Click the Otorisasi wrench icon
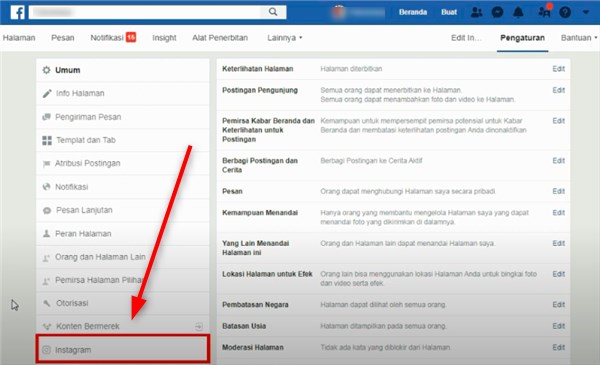The height and width of the screenshot is (365, 600). coord(47,303)
